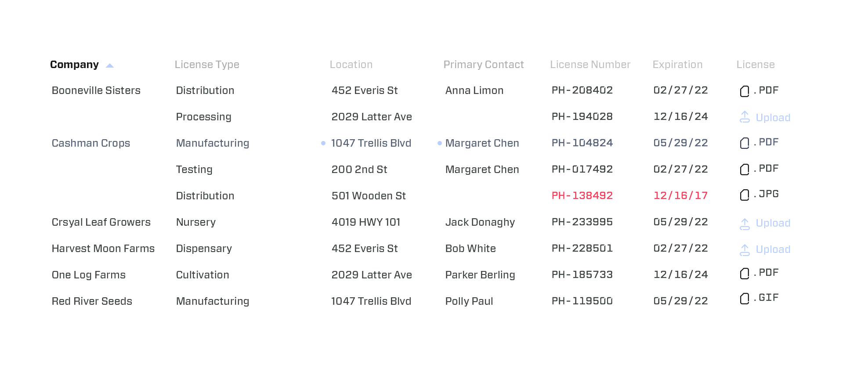Sort by the Primary Contact column header

[484, 65]
